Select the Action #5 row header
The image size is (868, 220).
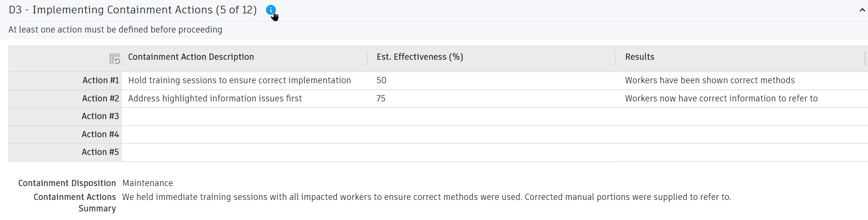(x=101, y=152)
